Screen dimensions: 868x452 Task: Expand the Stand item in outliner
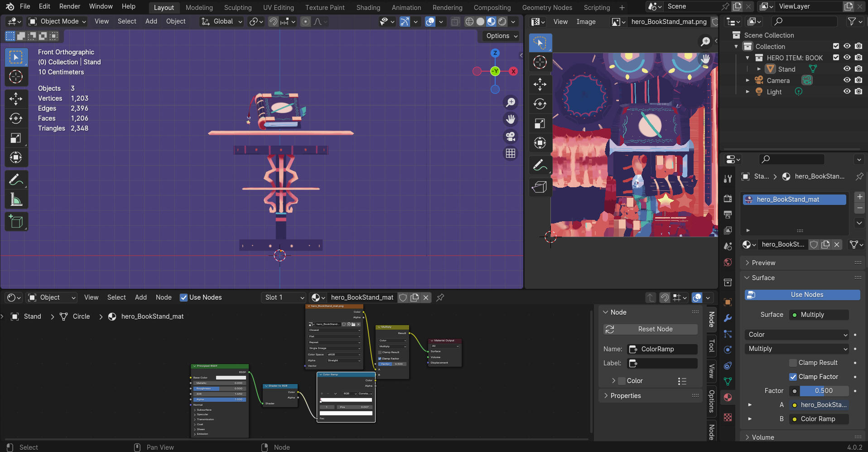point(759,69)
